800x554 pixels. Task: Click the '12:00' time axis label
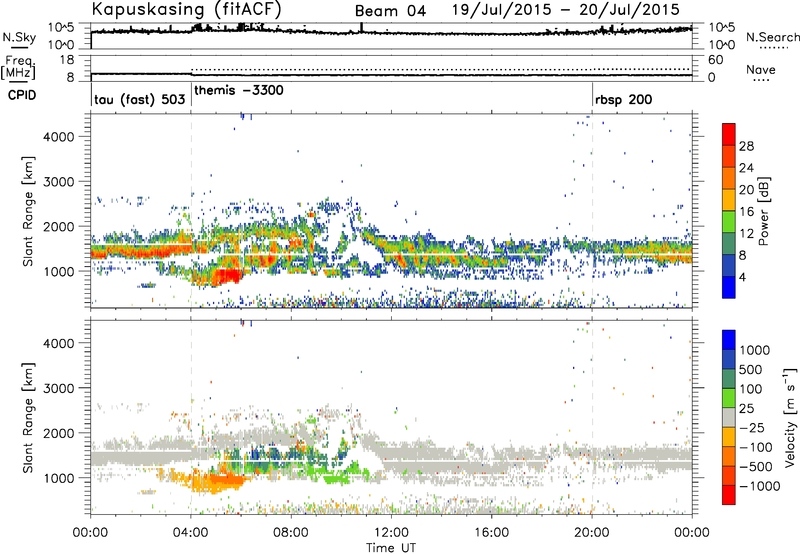(x=391, y=533)
